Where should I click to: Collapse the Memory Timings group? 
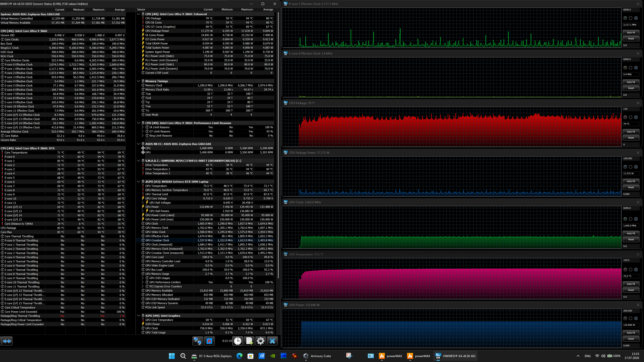pyautogui.click(x=138, y=81)
